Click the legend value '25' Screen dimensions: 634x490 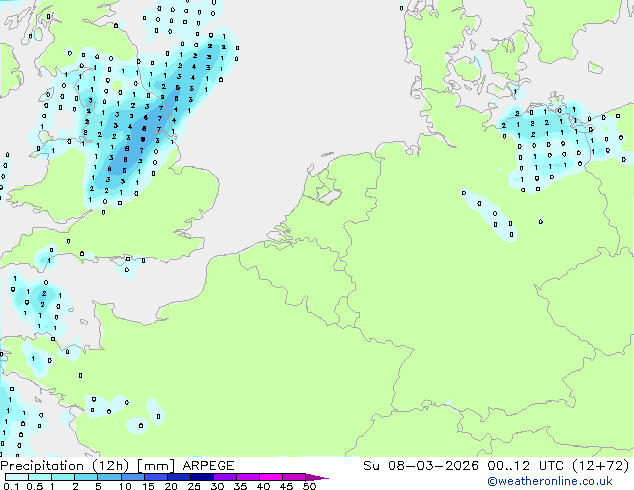click(x=194, y=486)
